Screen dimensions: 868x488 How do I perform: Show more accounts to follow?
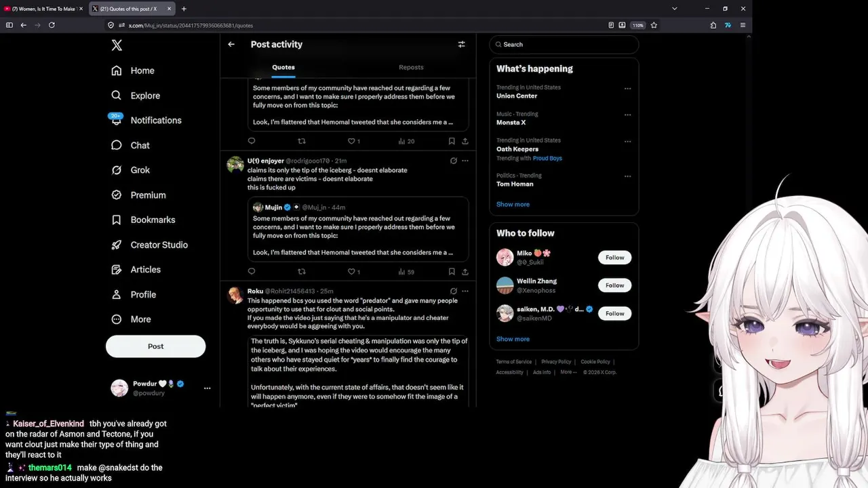pyautogui.click(x=513, y=339)
